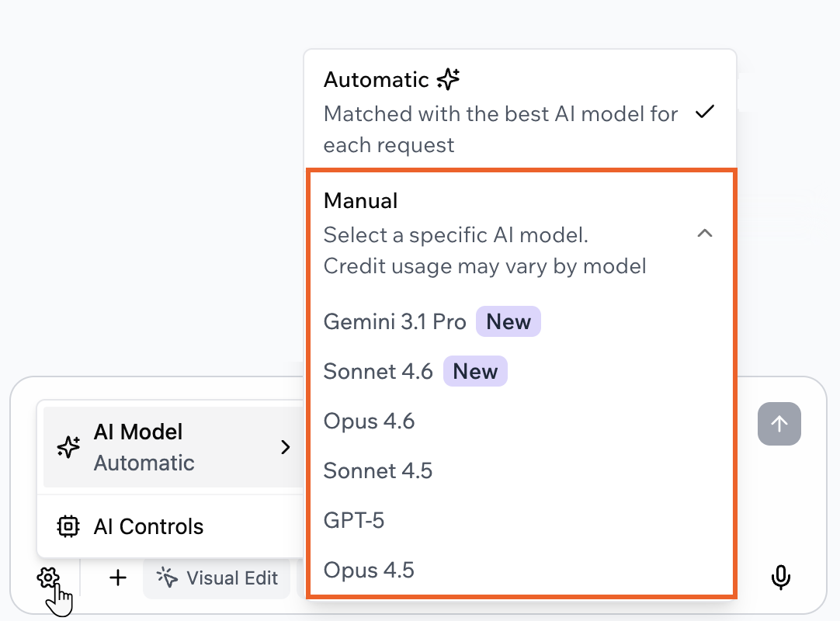Expand the AI Model submenu arrow
This screenshot has height=621, width=840.
[x=285, y=446]
